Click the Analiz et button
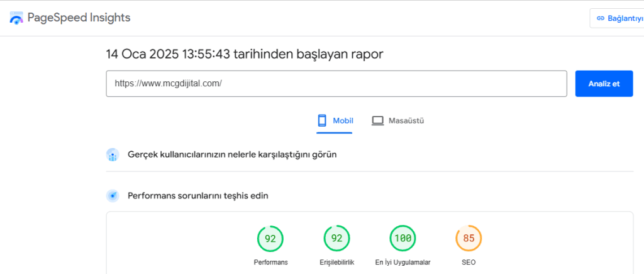The height and width of the screenshot is (274, 644). [x=604, y=84]
